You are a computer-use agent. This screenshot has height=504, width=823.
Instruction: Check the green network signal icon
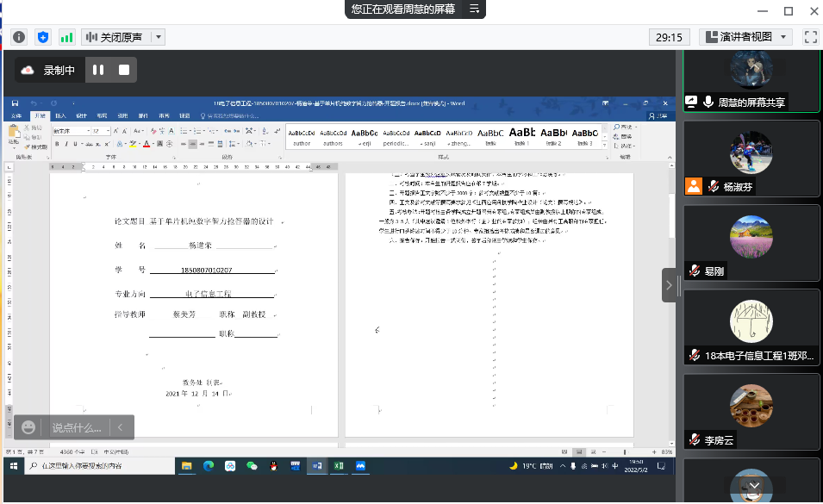pos(66,37)
